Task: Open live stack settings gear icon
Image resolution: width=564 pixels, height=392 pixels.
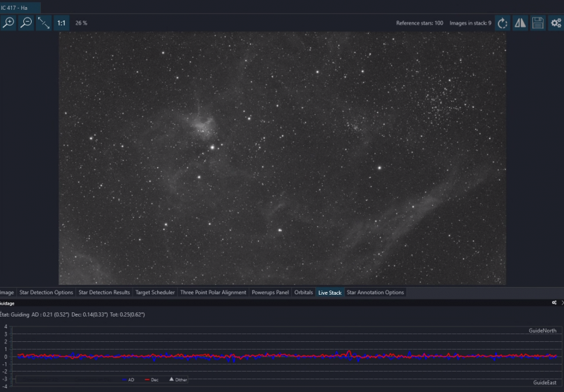Action: click(x=556, y=23)
